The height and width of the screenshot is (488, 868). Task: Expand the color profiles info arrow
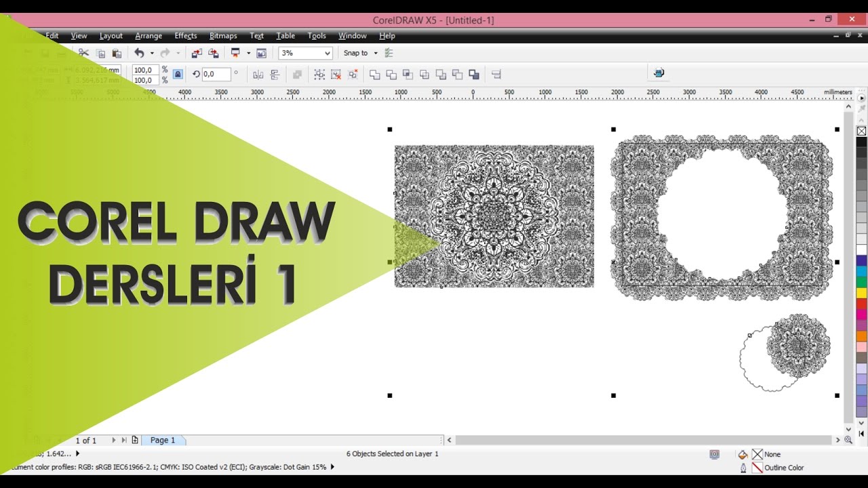332,467
